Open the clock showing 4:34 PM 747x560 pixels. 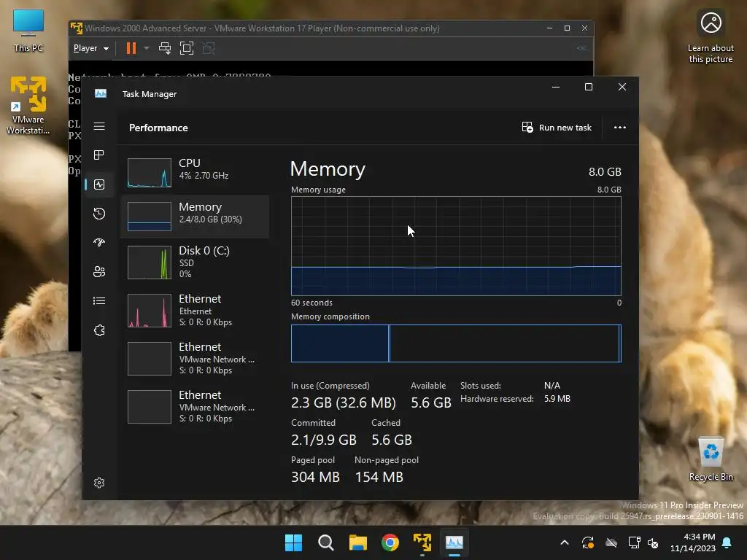693,542
